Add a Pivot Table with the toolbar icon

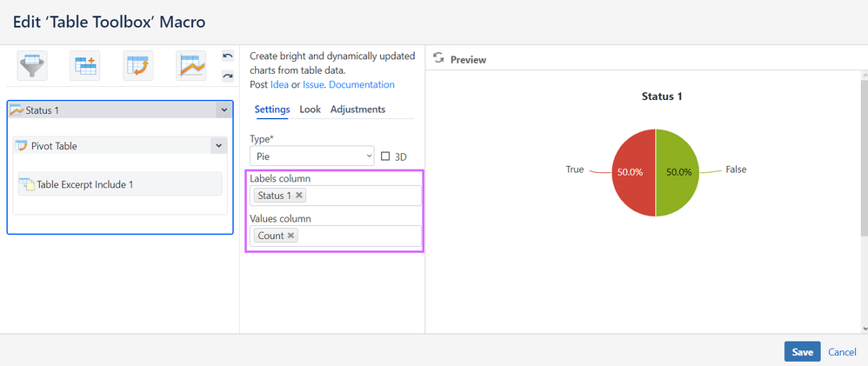tap(137, 65)
